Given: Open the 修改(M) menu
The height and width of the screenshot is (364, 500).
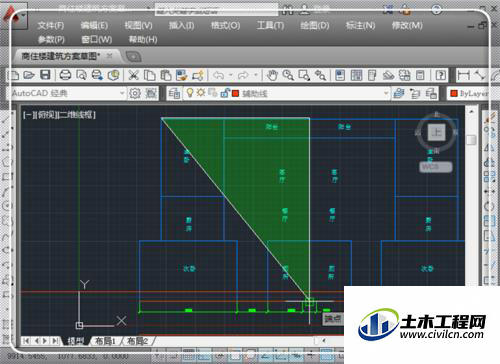Looking at the screenshot, I should [x=407, y=25].
